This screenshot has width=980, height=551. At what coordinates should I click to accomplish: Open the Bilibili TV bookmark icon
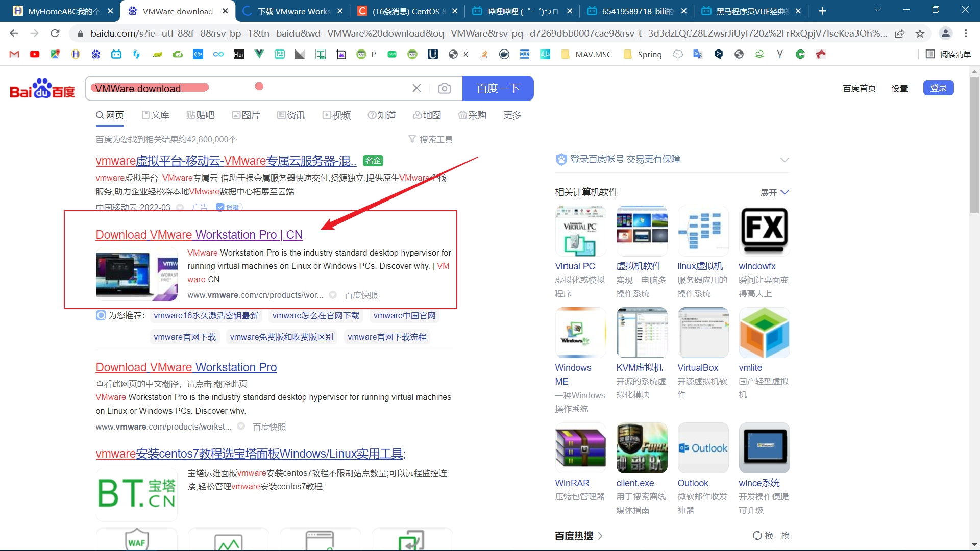pos(116,54)
